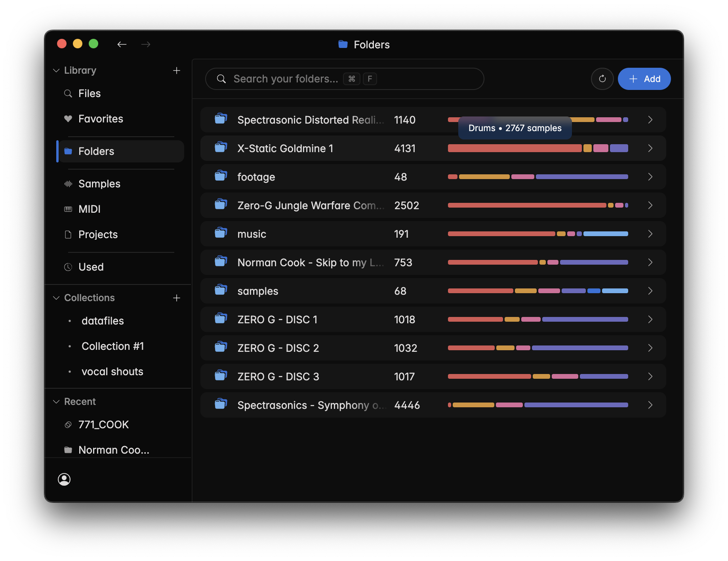Open the vocal shouts collection
Image resolution: width=728 pixels, height=561 pixels.
112,372
